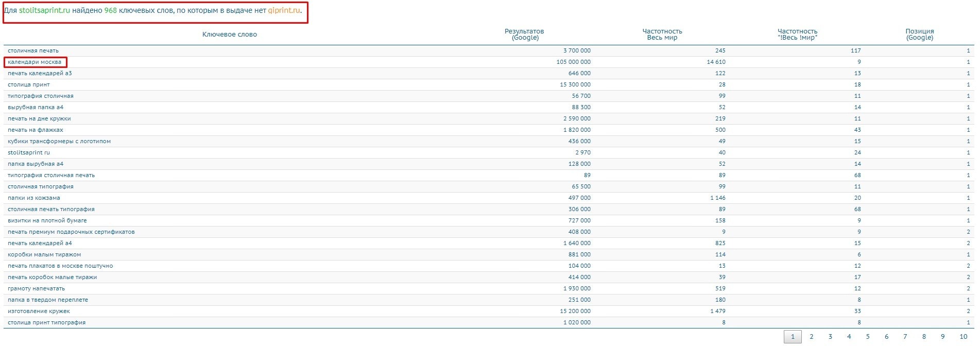Sort by Ключевое слово column header

tap(229, 34)
